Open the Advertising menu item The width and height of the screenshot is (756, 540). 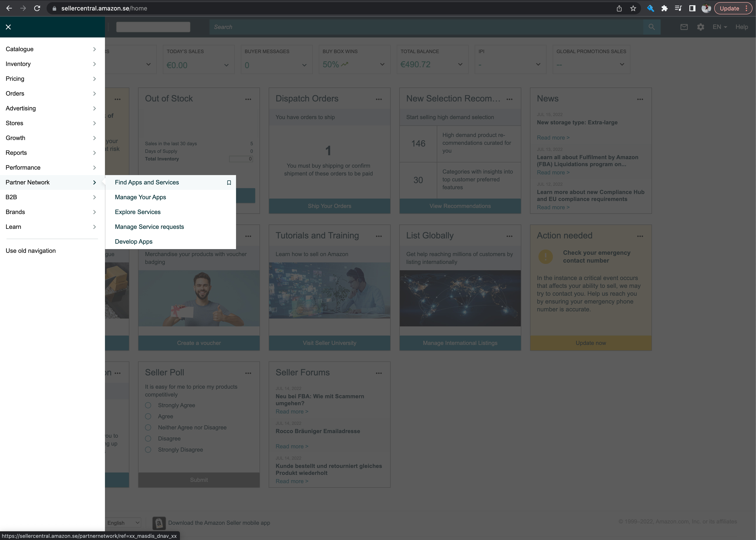coord(52,108)
